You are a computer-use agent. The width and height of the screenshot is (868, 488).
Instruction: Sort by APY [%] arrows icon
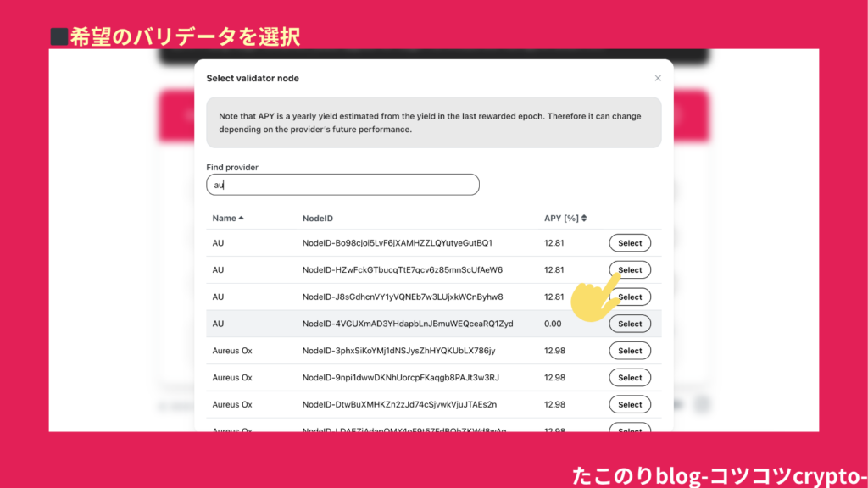(584, 218)
